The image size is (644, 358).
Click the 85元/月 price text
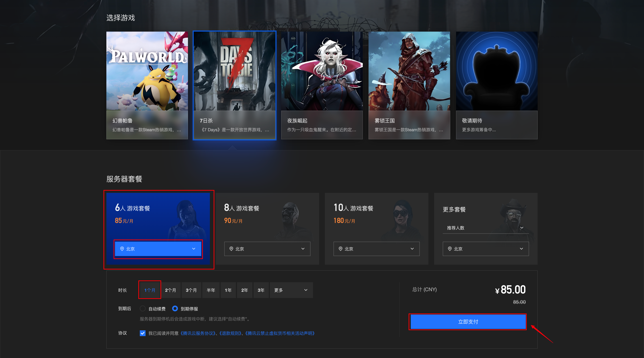124,221
